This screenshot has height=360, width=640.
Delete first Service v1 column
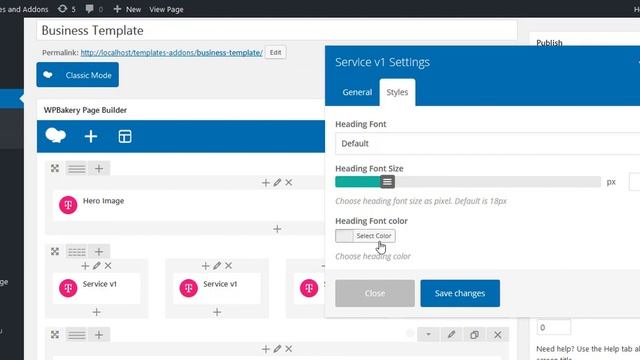point(108,266)
